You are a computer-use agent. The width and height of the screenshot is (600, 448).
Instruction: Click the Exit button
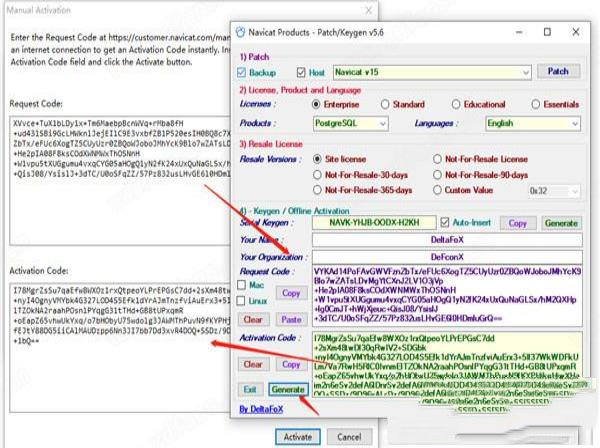coord(250,389)
